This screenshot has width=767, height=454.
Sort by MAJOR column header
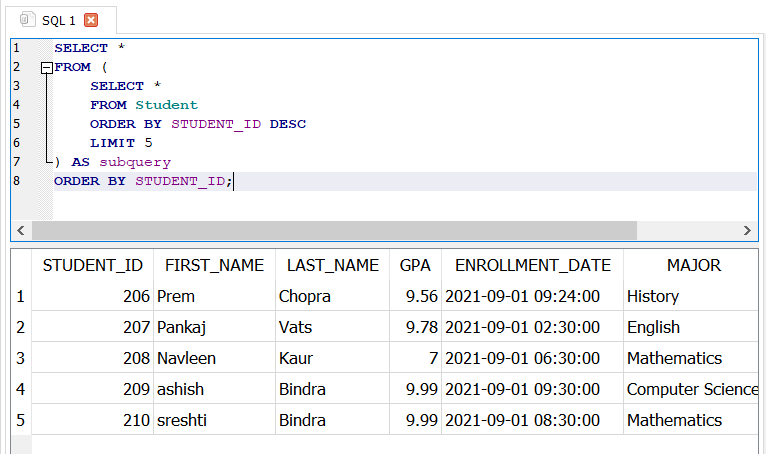coord(691,265)
